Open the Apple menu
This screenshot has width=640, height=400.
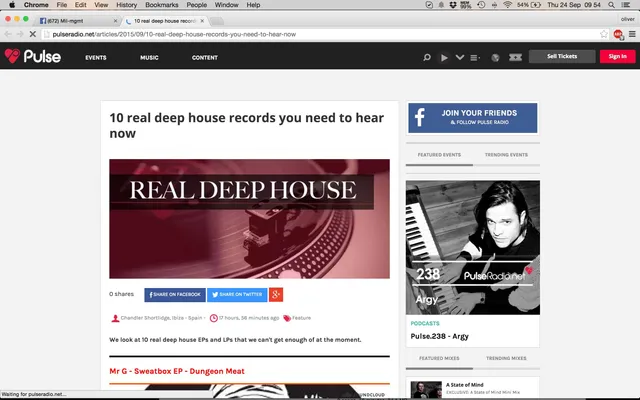pyautogui.click(x=12, y=5)
